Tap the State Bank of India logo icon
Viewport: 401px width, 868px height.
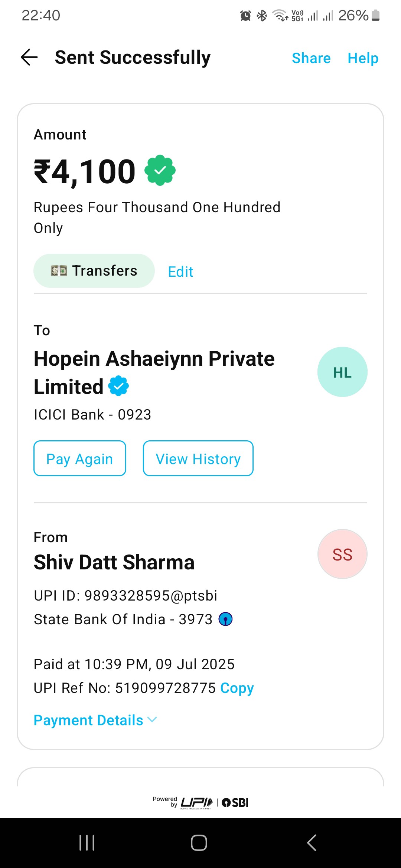(x=225, y=619)
